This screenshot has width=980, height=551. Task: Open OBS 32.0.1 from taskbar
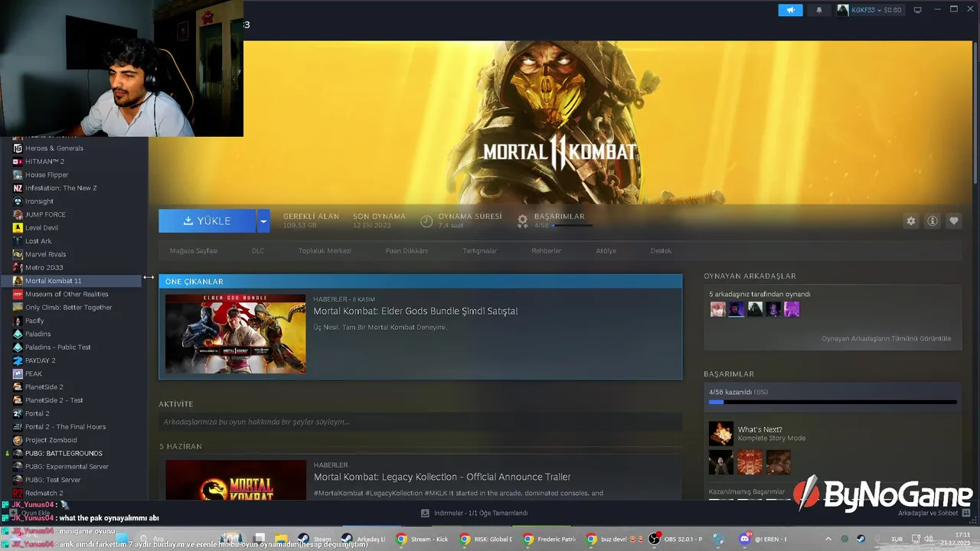tap(675, 539)
